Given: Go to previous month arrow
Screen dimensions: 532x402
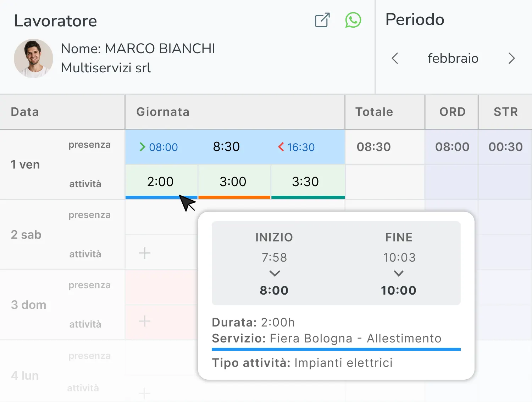Looking at the screenshot, I should click(x=395, y=58).
